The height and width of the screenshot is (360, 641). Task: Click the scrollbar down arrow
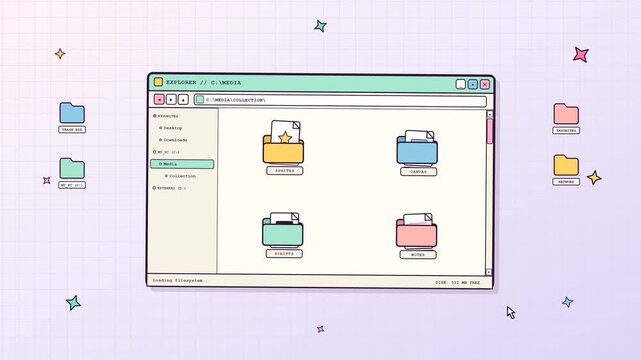click(489, 272)
